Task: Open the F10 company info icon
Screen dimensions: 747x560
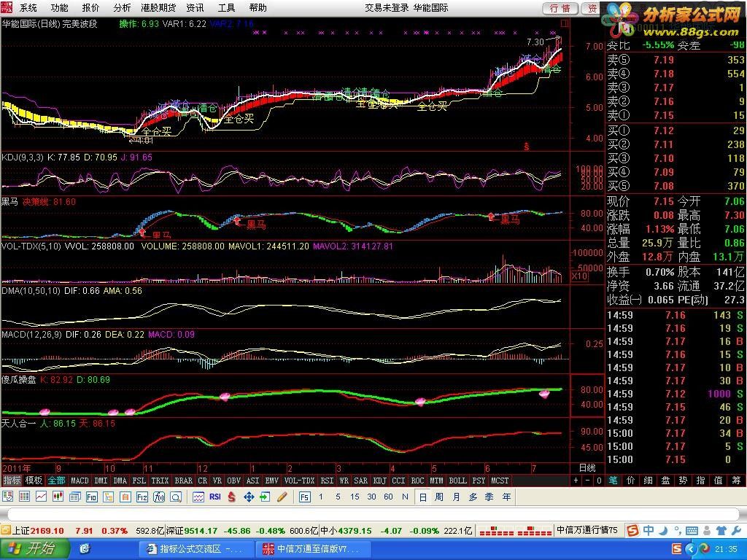Action: click(91, 497)
